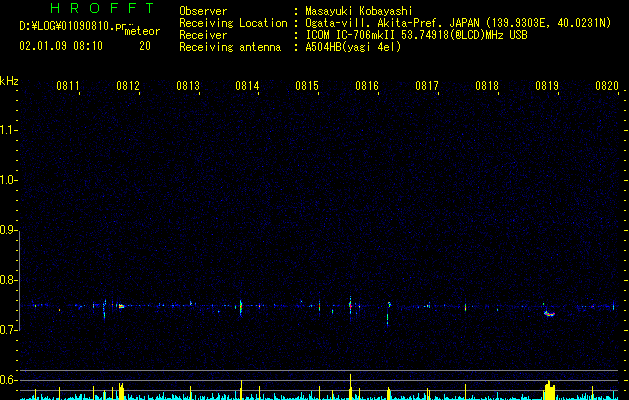Click the 0811 time marker
Image resolution: width=629 pixels, height=400 pixels.
(x=68, y=86)
